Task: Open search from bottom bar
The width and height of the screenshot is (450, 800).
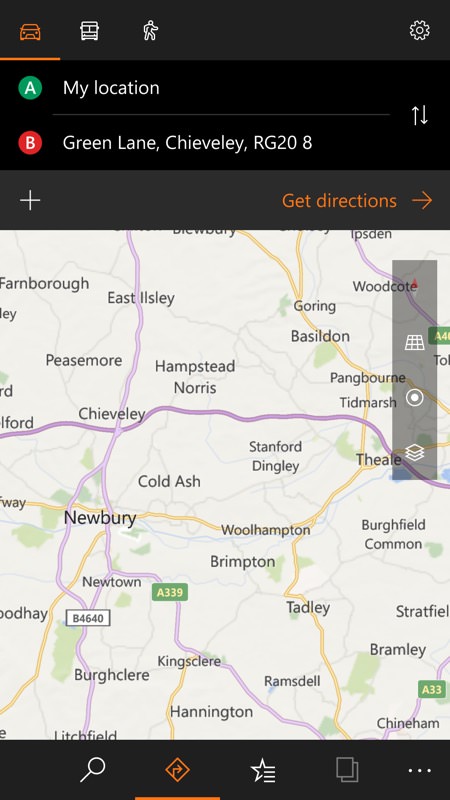Action: (x=93, y=769)
